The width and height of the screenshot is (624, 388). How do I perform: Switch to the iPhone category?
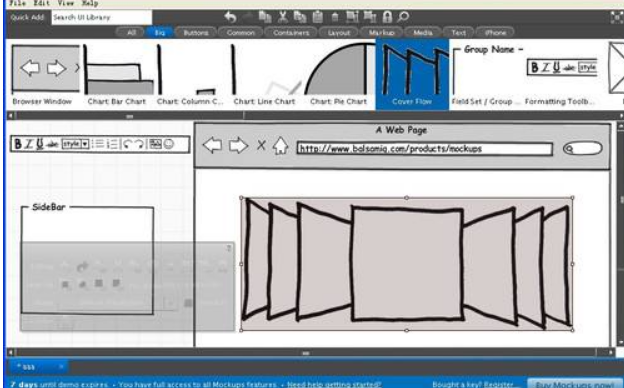click(495, 33)
